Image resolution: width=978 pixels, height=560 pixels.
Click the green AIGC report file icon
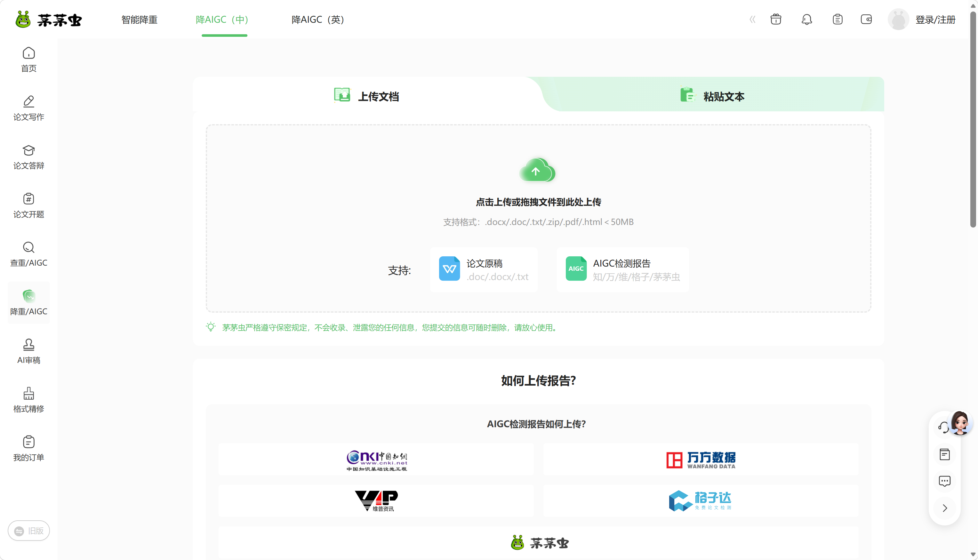(576, 268)
